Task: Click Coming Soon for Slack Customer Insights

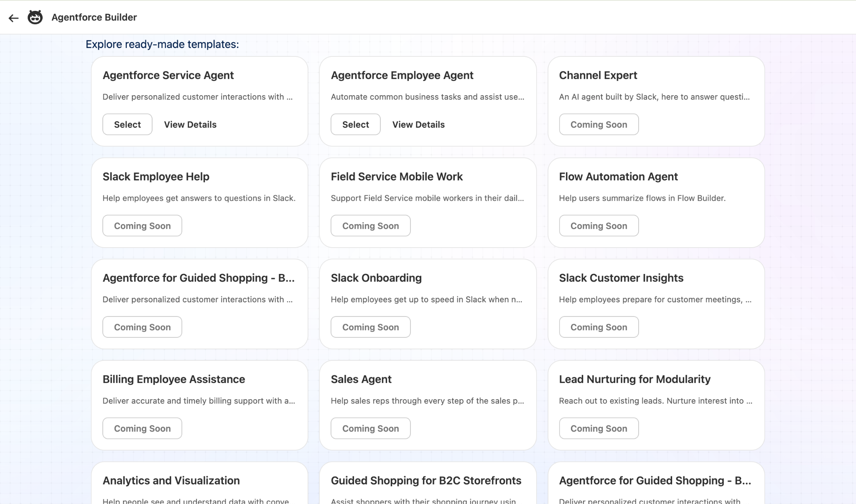Action: (599, 327)
